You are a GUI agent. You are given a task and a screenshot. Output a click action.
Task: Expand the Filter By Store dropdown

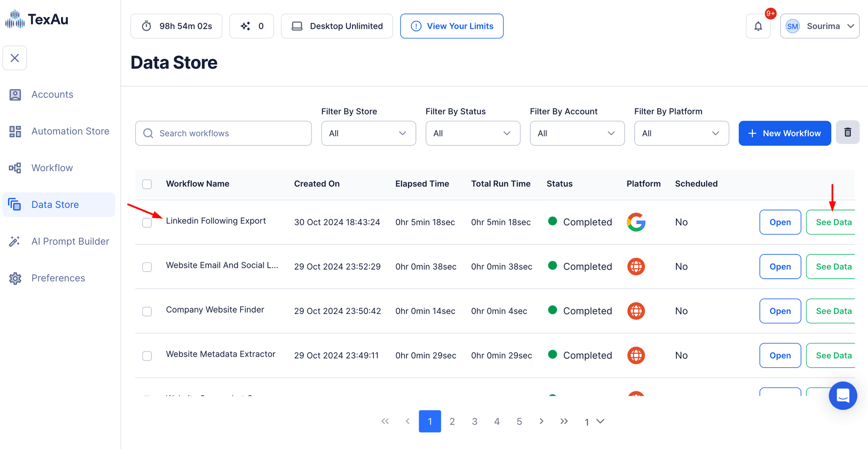click(x=368, y=133)
